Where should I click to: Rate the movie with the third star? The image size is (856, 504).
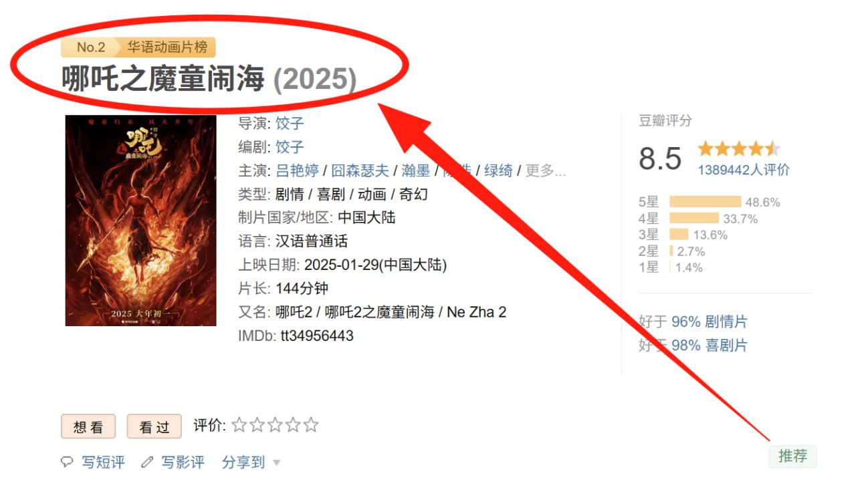pos(275,425)
